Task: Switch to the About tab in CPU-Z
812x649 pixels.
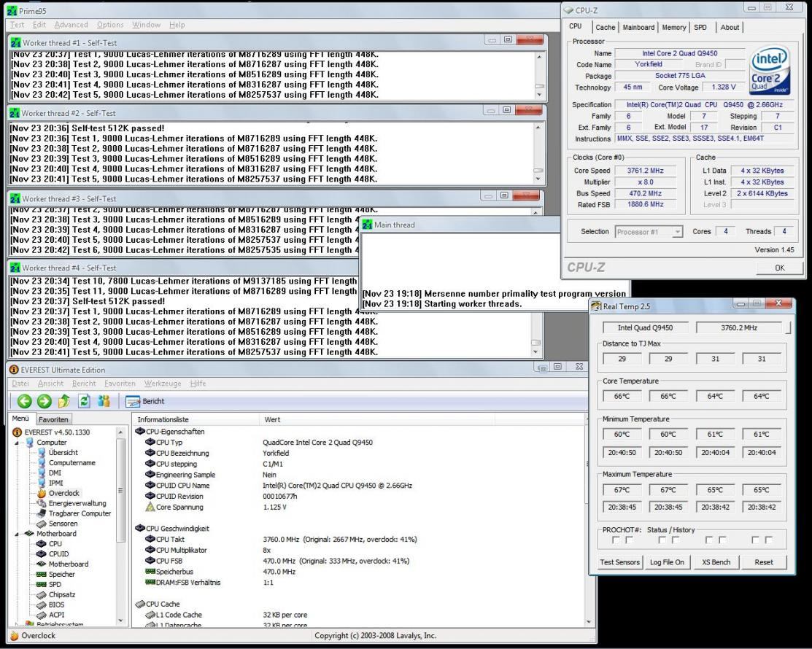Action: pos(730,28)
